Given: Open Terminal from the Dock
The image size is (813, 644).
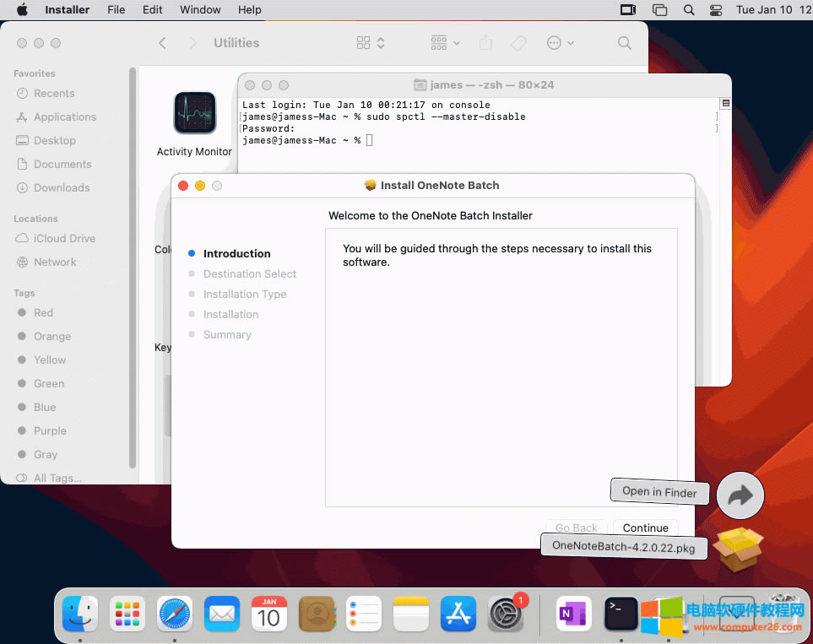Looking at the screenshot, I should 621,614.
